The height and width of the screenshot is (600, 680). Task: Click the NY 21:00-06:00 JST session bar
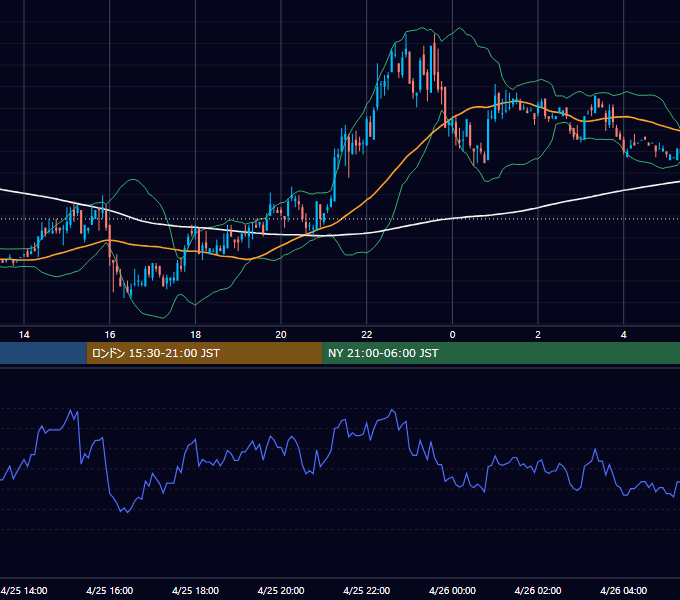click(x=501, y=353)
